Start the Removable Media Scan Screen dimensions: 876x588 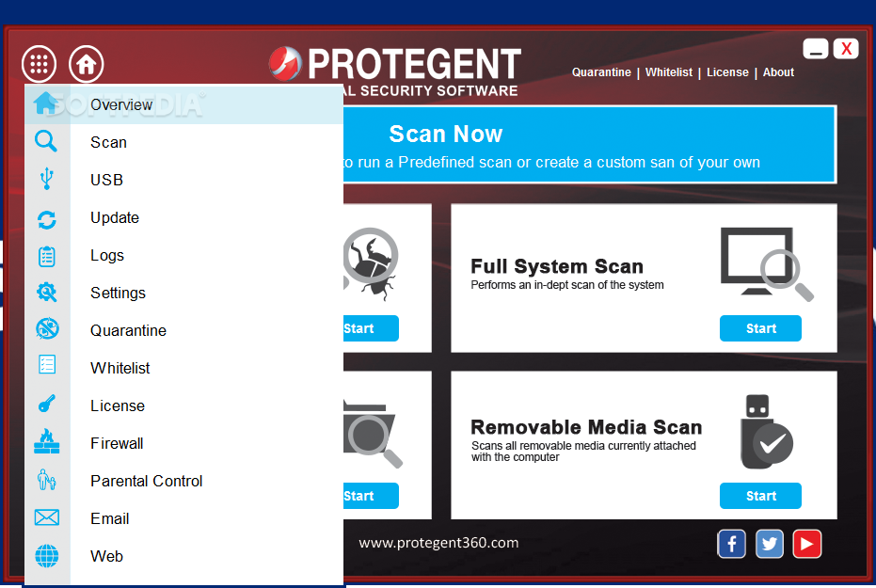760,496
